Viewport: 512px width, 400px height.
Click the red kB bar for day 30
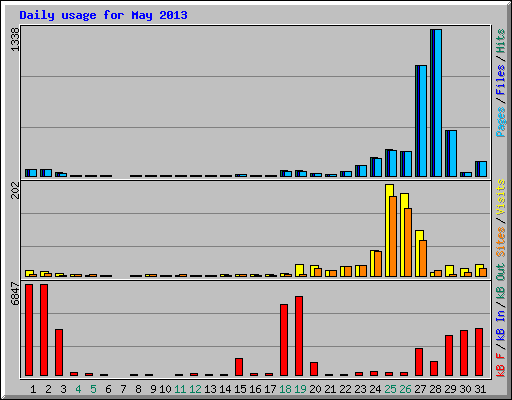(x=464, y=353)
